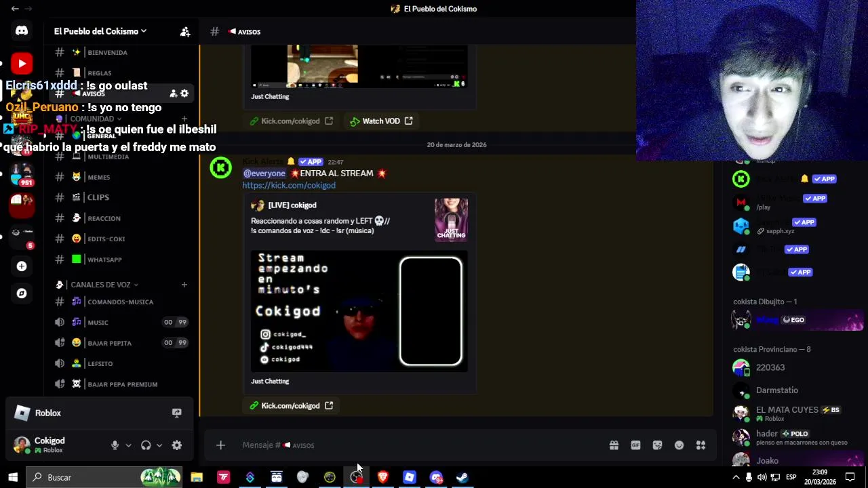Open the emoji picker
This screenshot has width=868, height=488.
point(679,445)
